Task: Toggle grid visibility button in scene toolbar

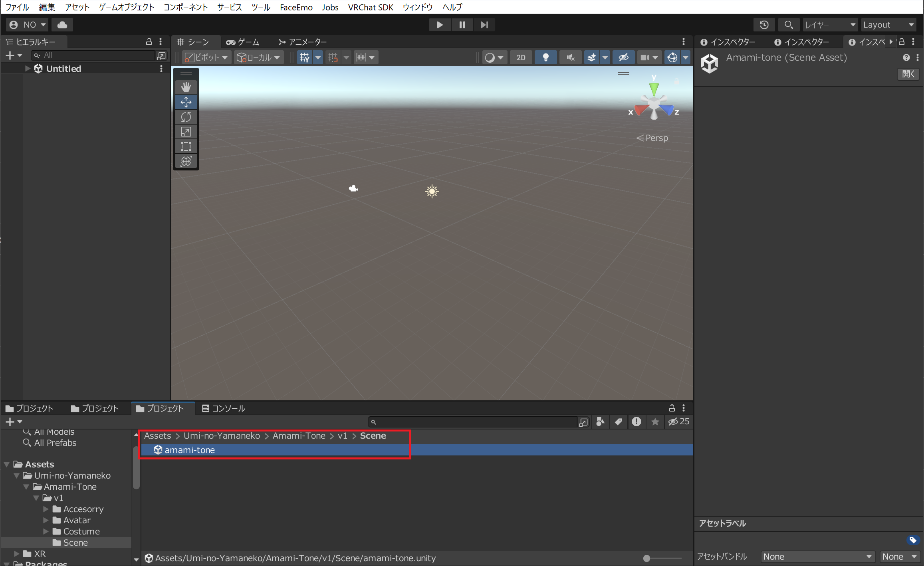Action: coord(305,57)
